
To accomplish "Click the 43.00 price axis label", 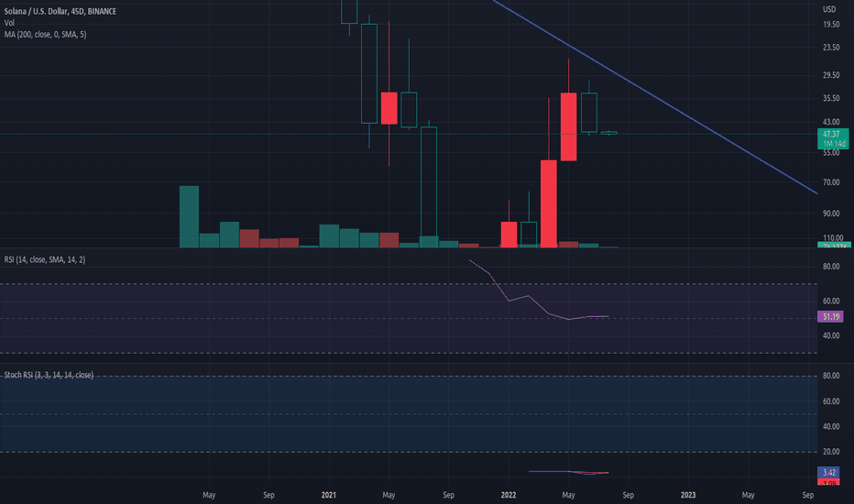I will tap(831, 122).
